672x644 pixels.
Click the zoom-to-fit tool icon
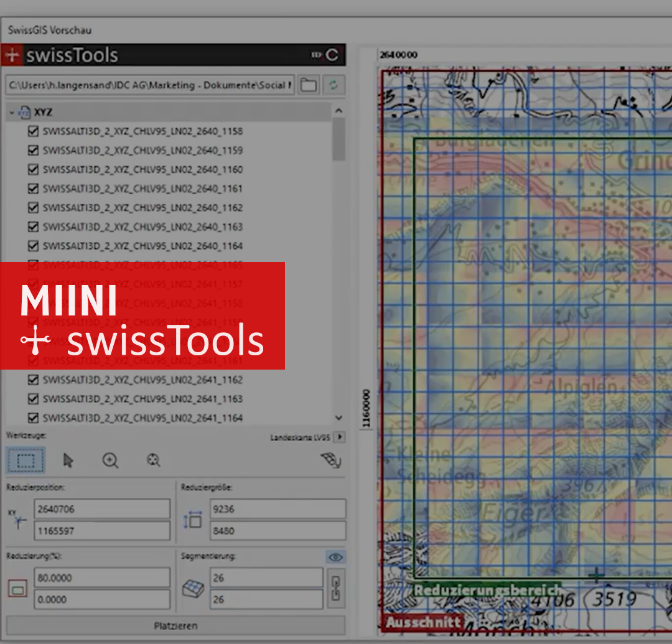(153, 460)
